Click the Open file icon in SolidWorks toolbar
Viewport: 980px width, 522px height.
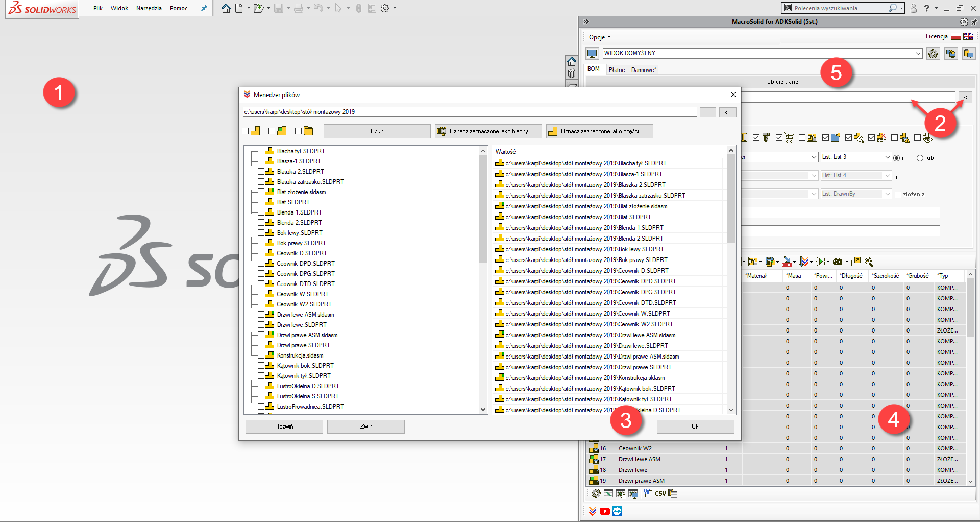coord(259,8)
